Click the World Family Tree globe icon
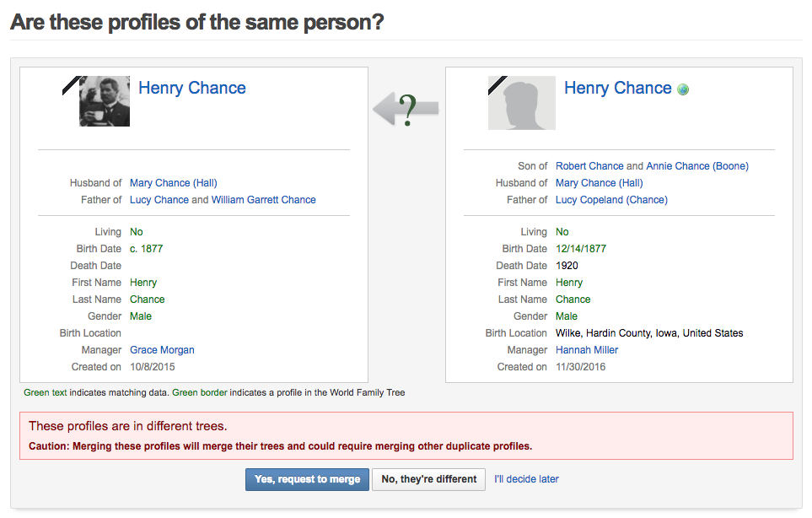The height and width of the screenshot is (518, 812). pyautogui.click(x=683, y=89)
